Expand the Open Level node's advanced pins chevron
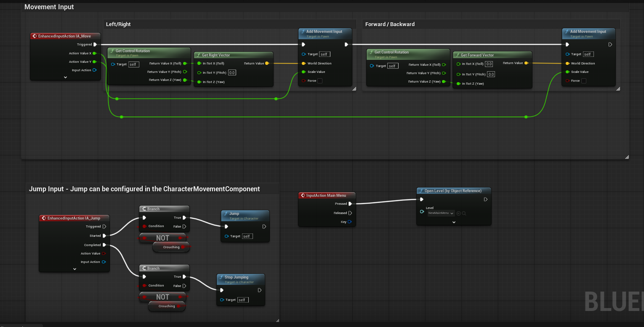 click(x=454, y=222)
